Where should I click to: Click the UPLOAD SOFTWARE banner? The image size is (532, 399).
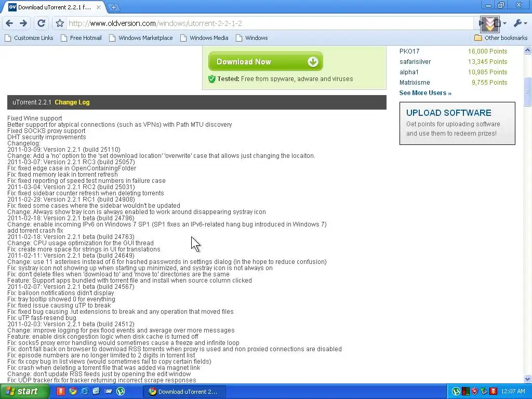pyautogui.click(x=457, y=123)
